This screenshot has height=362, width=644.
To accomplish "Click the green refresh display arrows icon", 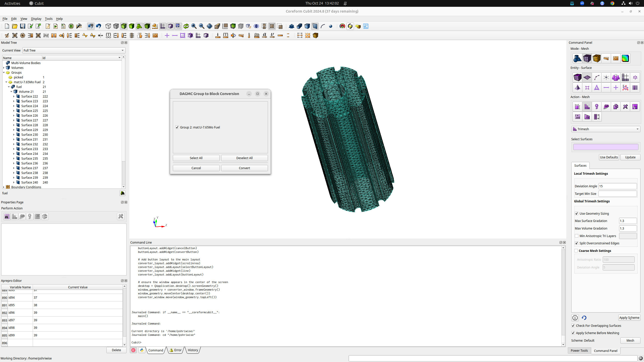I will (186, 26).
